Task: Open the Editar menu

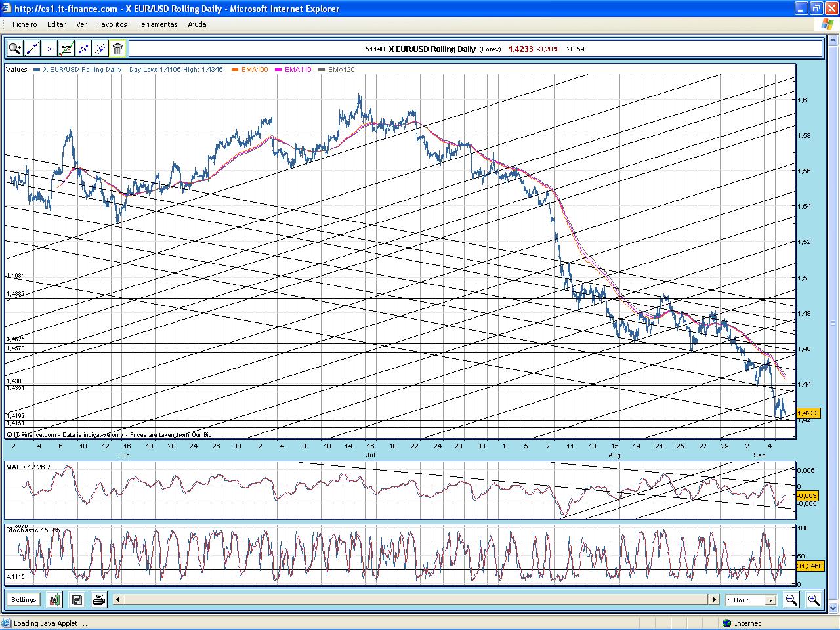Action: click(56, 24)
